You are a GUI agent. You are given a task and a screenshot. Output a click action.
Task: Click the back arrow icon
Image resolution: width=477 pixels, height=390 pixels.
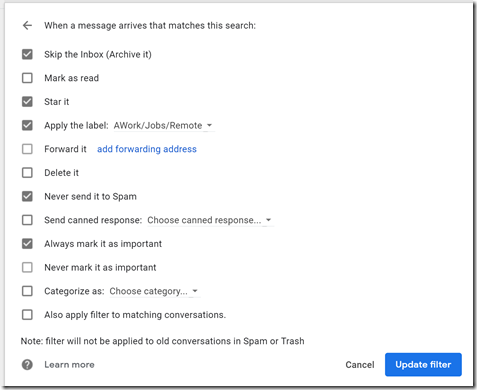click(x=27, y=25)
